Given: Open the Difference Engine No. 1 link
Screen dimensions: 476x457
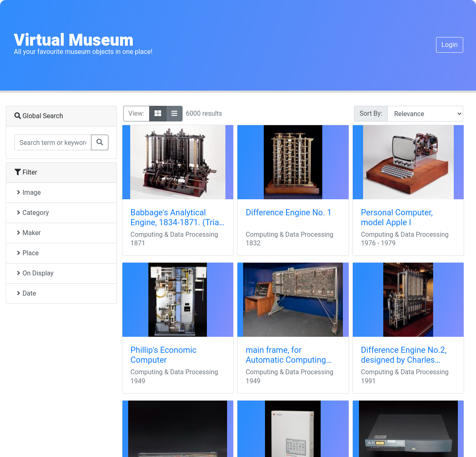Looking at the screenshot, I should 288,212.
